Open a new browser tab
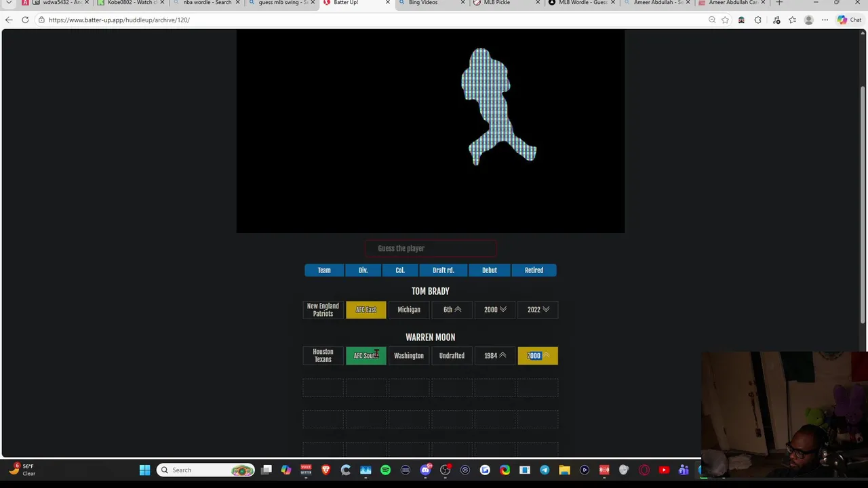 pos(779,3)
